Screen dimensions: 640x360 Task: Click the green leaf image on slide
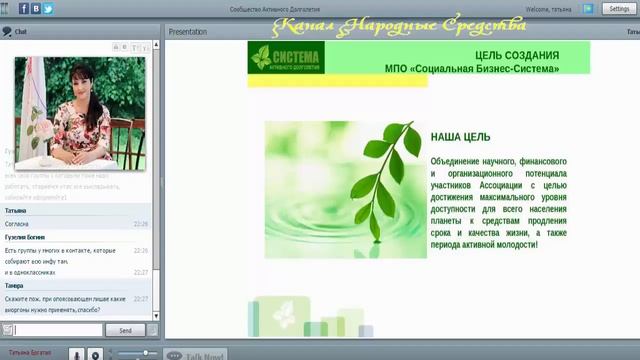(346, 190)
